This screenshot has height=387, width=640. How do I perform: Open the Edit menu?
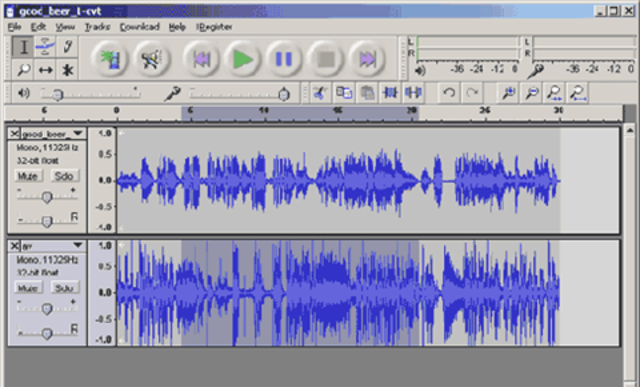coord(38,27)
